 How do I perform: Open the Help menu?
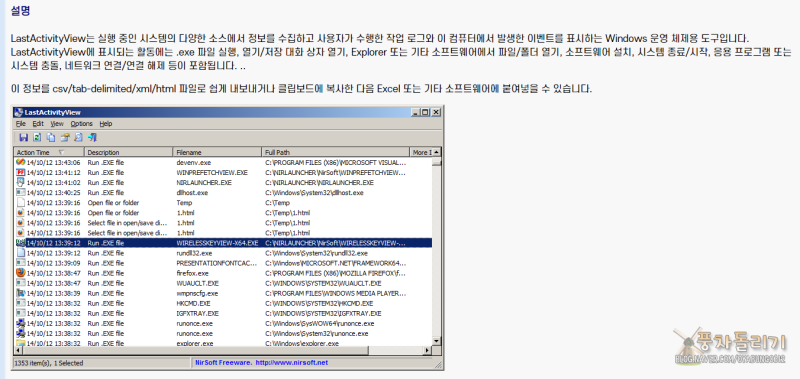pyautogui.click(x=106, y=123)
